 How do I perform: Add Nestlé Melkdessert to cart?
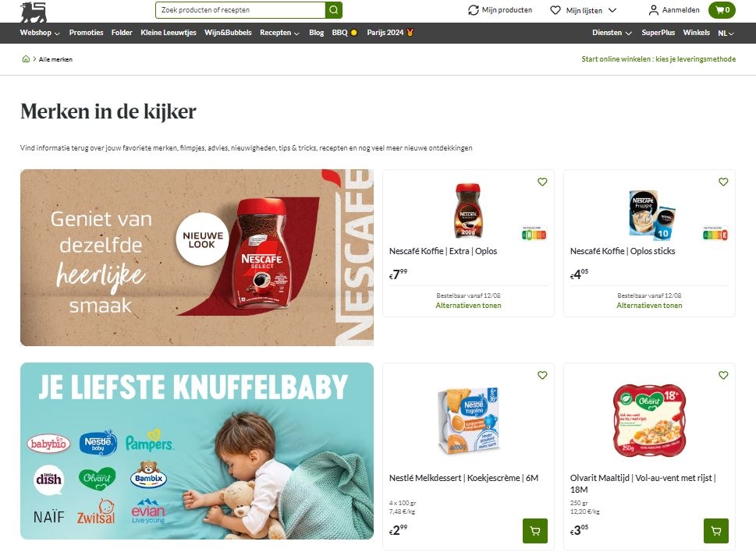[x=535, y=531]
